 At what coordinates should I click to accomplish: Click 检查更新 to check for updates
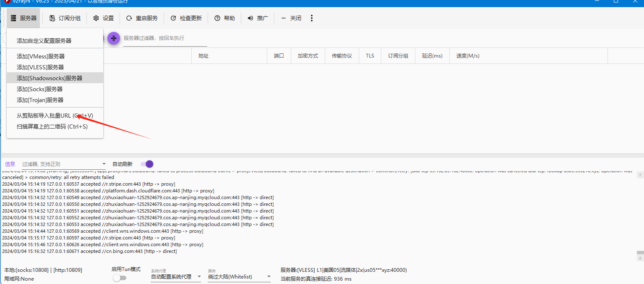(186, 18)
